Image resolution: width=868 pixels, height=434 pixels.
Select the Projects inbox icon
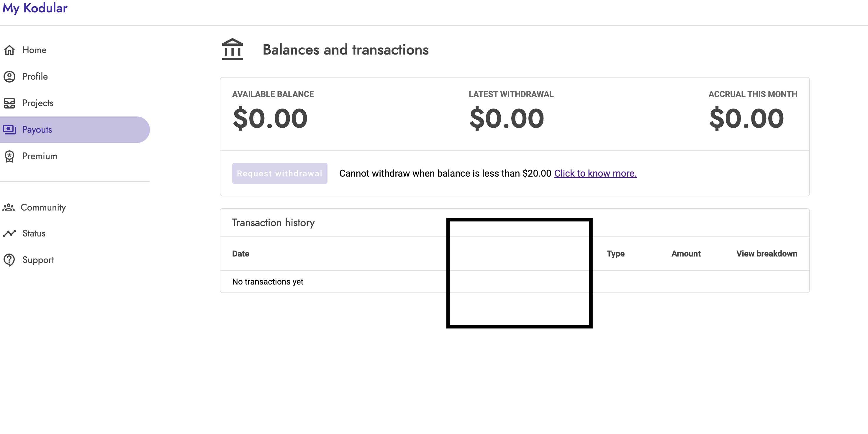coord(9,103)
